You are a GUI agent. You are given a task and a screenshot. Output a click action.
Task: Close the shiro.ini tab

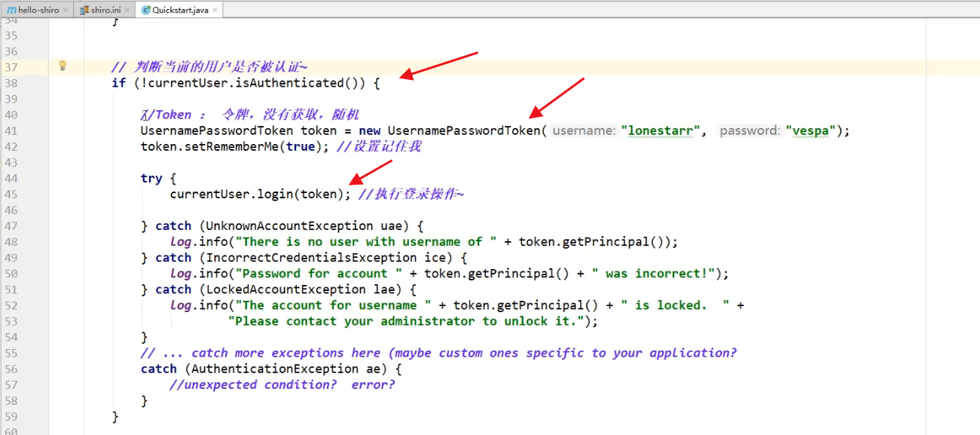tap(127, 10)
